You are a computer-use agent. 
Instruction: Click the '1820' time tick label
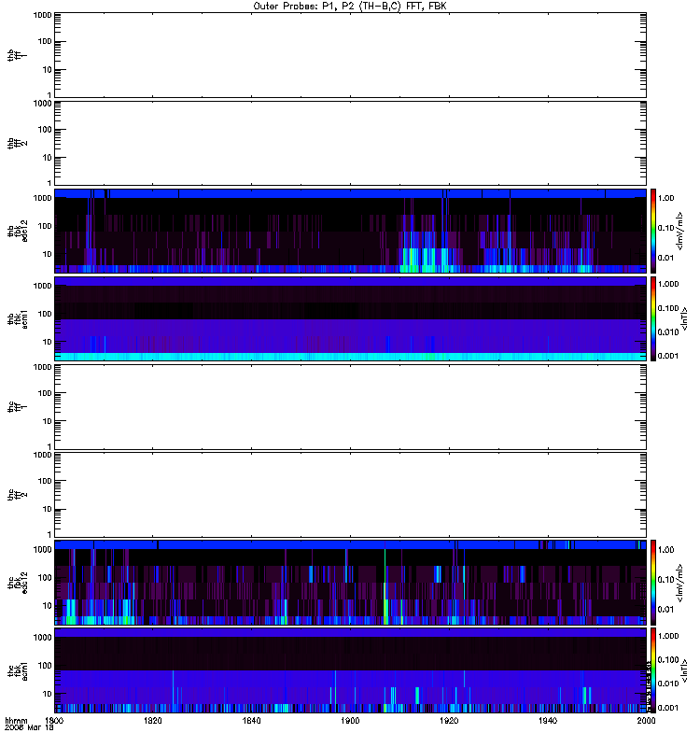point(153,720)
